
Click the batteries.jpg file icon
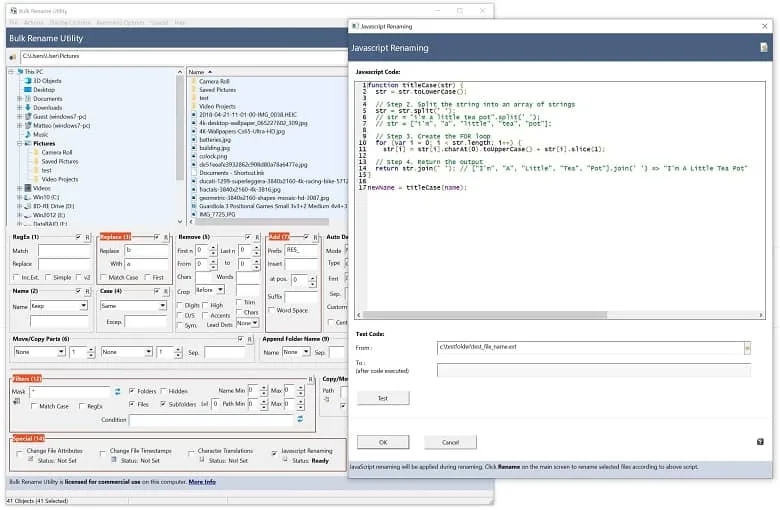(x=194, y=140)
